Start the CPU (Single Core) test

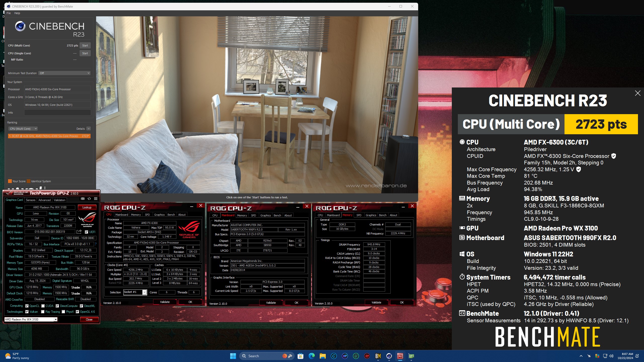[85, 53]
